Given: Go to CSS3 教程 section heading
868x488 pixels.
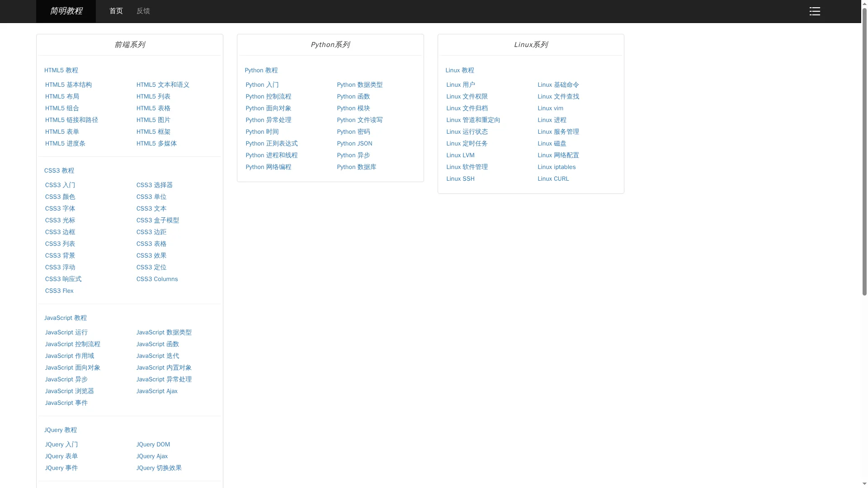Looking at the screenshot, I should (59, 171).
